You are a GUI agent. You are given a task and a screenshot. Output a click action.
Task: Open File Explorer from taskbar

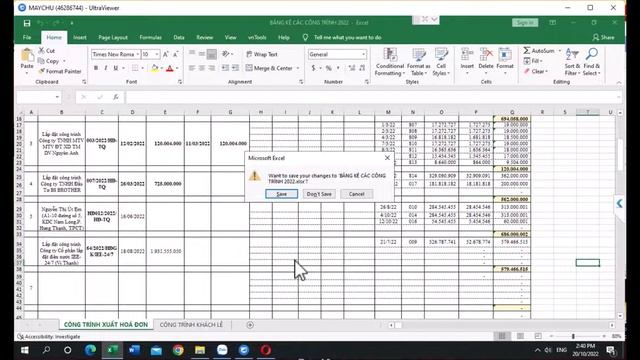point(200,350)
